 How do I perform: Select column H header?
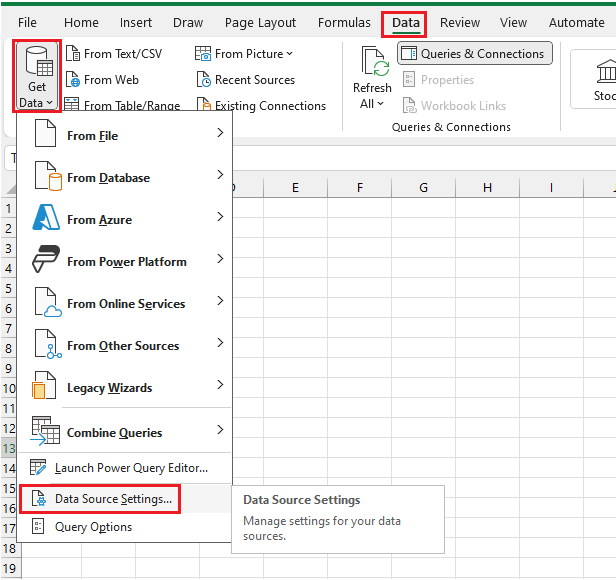click(x=488, y=187)
